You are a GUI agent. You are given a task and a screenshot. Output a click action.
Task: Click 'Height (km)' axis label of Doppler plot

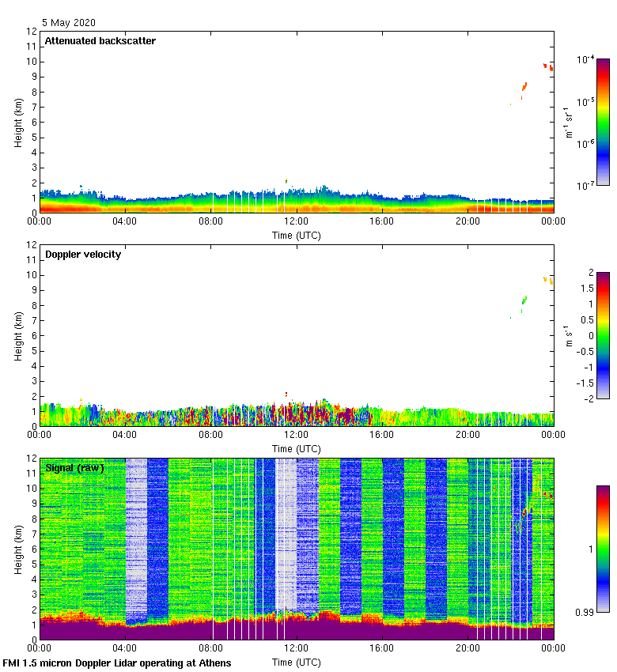pos(18,335)
